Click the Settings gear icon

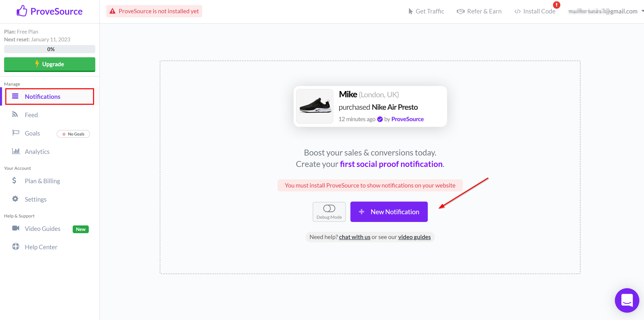coord(15,199)
